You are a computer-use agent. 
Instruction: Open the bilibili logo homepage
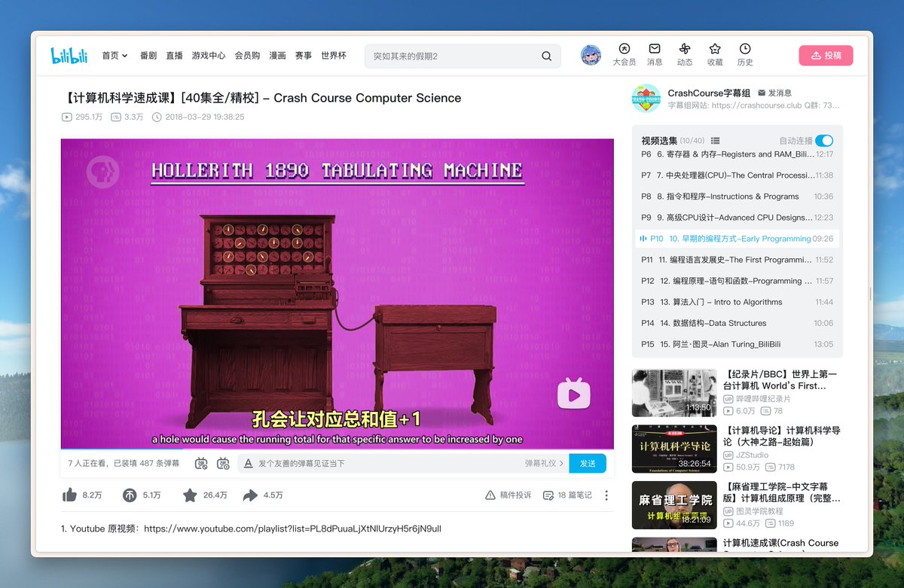point(69,56)
